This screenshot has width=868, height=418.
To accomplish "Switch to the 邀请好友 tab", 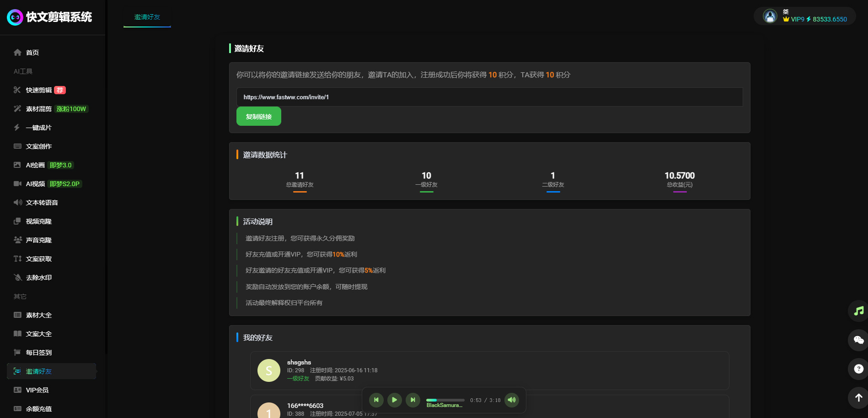I will (147, 17).
